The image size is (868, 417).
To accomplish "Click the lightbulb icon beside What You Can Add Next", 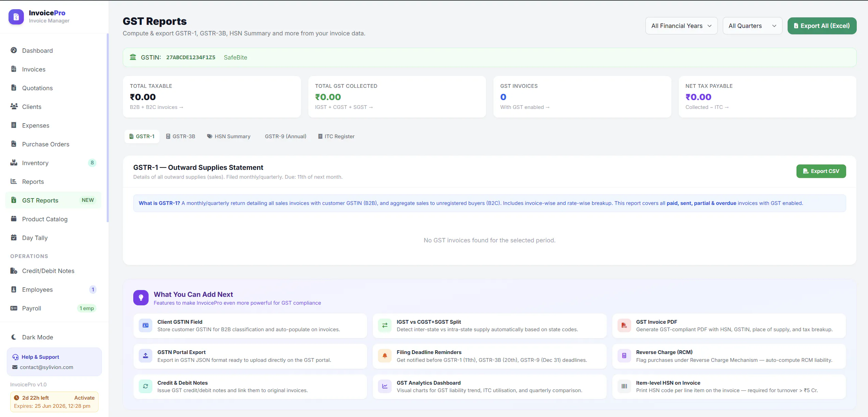I will [x=141, y=298].
